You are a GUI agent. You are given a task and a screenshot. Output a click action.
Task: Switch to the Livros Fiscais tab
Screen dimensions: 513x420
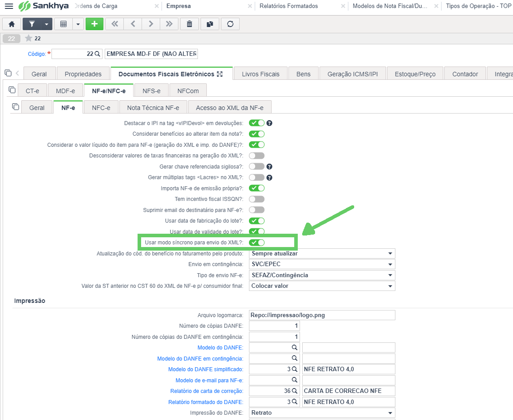[261, 74]
